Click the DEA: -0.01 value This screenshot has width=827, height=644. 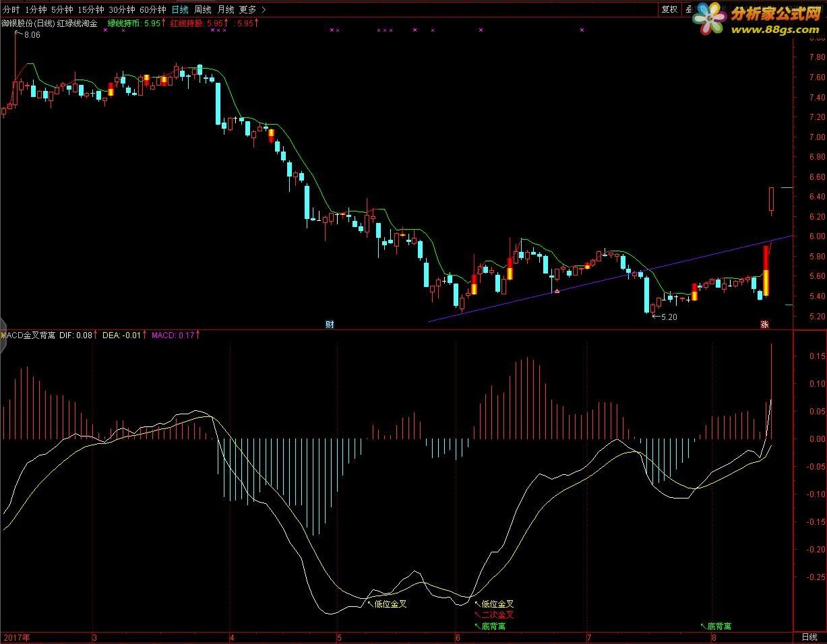coord(124,334)
